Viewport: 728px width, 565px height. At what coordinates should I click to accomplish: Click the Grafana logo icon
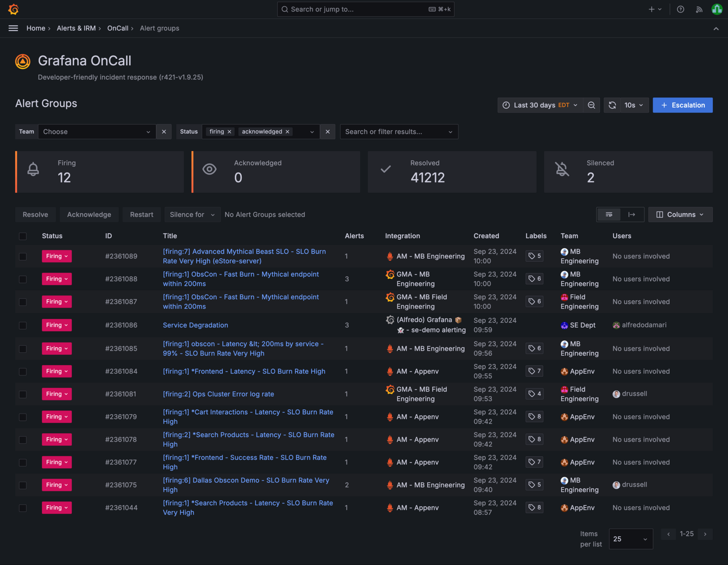coord(13,9)
